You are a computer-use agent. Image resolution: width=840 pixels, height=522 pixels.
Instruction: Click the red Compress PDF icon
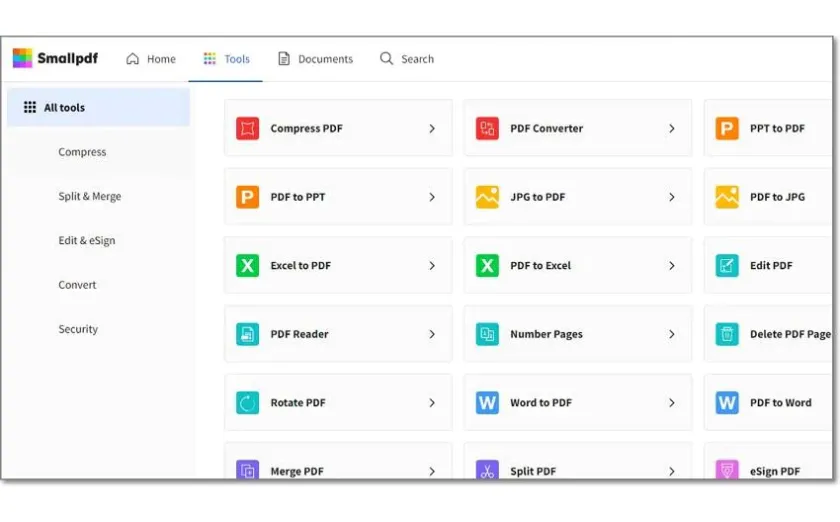247,128
